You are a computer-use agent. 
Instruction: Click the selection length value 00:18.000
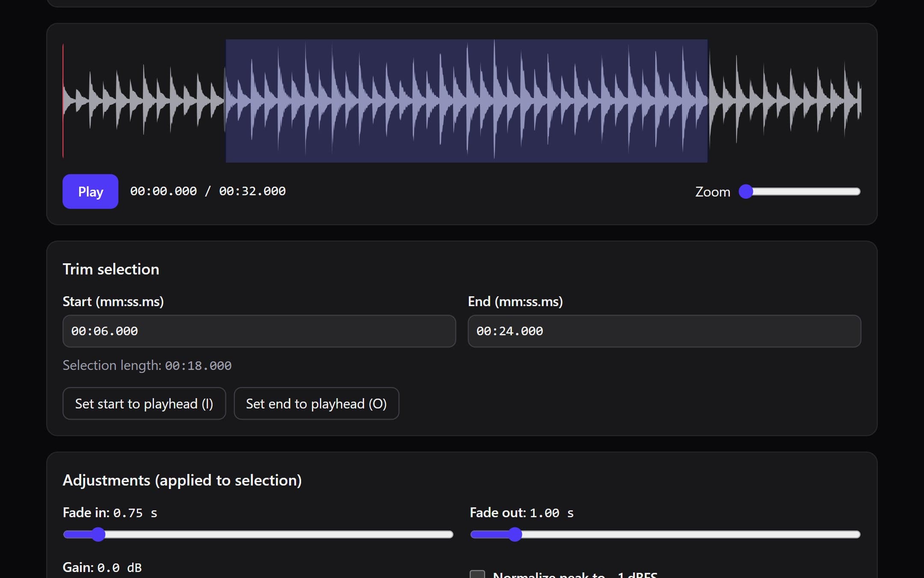tap(198, 366)
